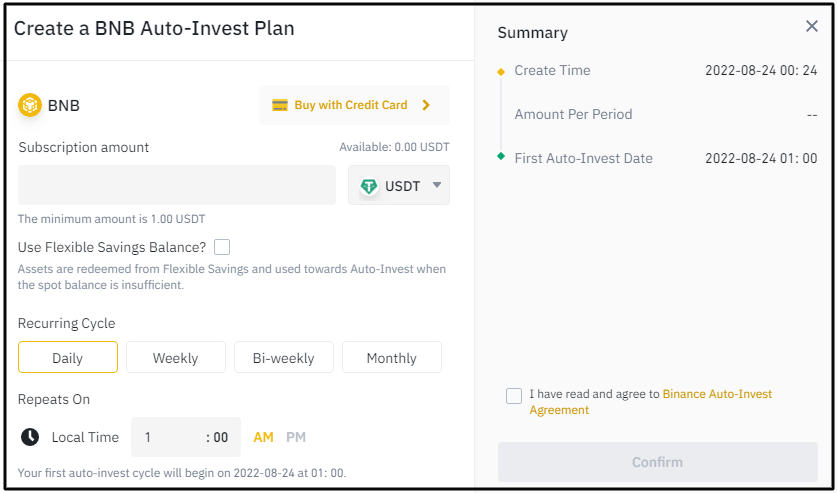Viewport: 837px width, 493px height.
Task: Click the green First Auto-Invest Date marker
Action: [x=501, y=157]
